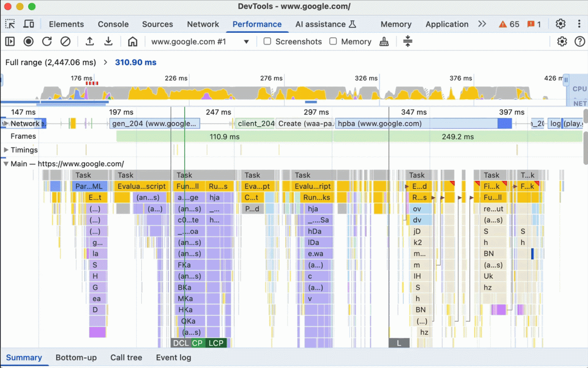The image size is (588, 368).
Task: Switch to the Elements tab
Action: 67,24
